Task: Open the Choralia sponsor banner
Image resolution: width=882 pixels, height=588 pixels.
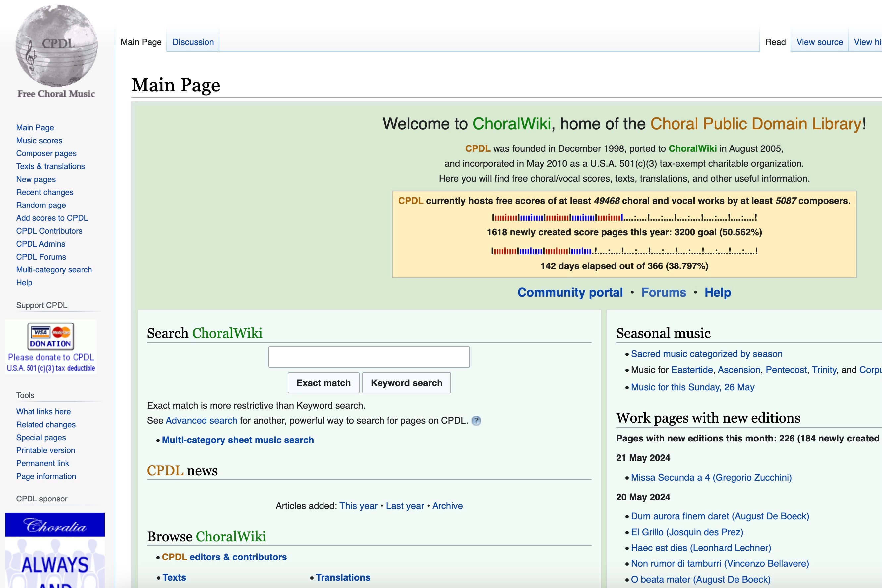Action: (55, 550)
